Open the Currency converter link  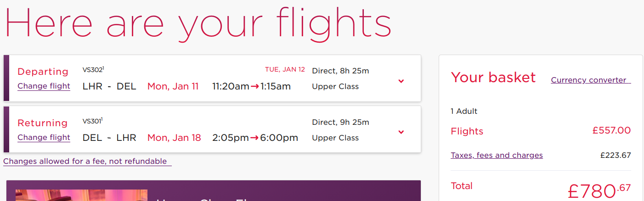(x=590, y=80)
